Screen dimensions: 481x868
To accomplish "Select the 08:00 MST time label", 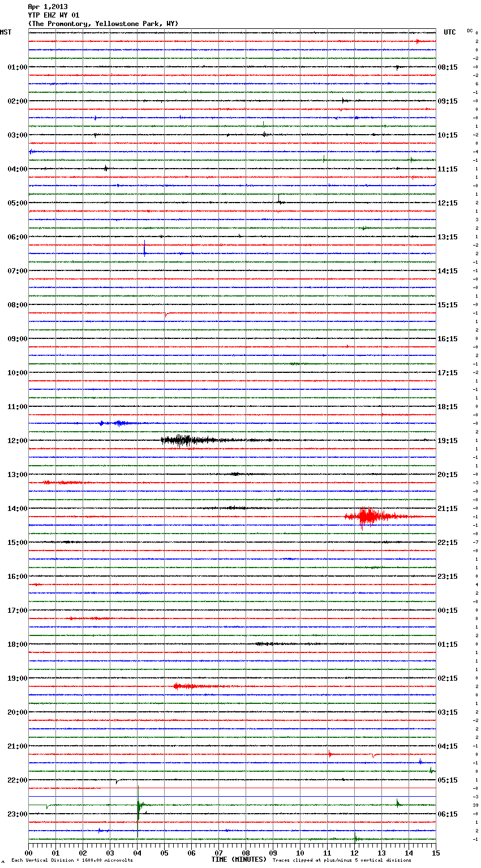I will point(18,305).
